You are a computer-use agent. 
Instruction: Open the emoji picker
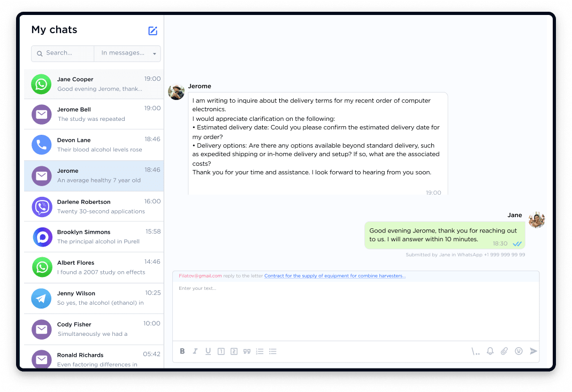518,351
